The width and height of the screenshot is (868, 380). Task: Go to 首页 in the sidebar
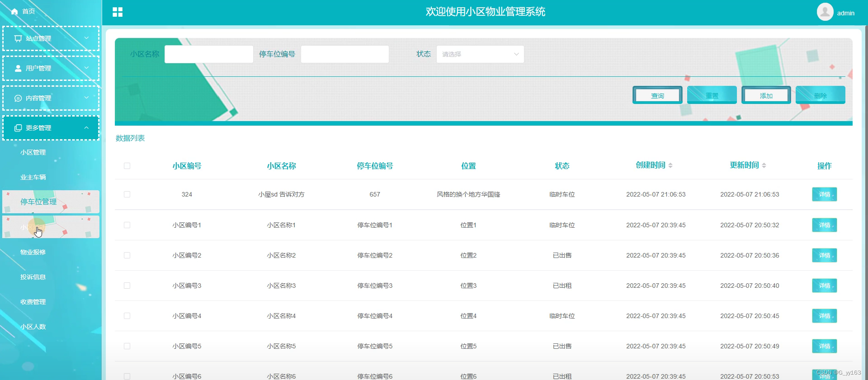28,11
